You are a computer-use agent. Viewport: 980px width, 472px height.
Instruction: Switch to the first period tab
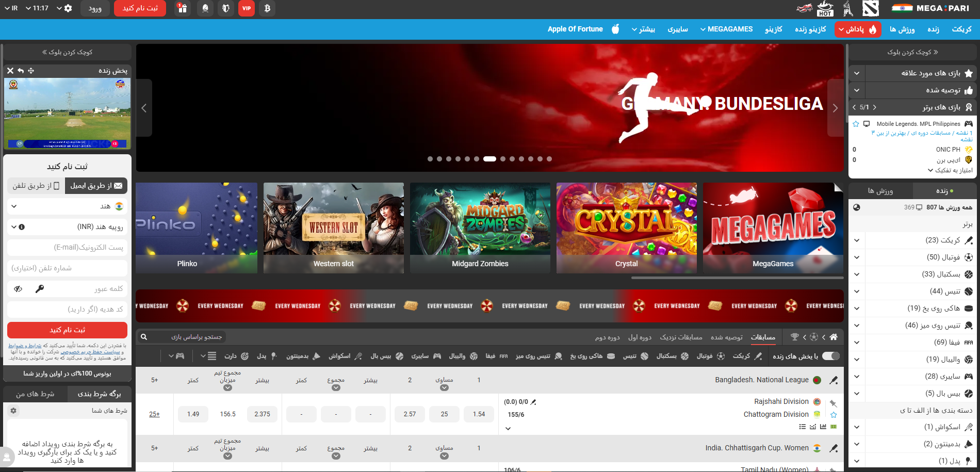[x=640, y=337]
